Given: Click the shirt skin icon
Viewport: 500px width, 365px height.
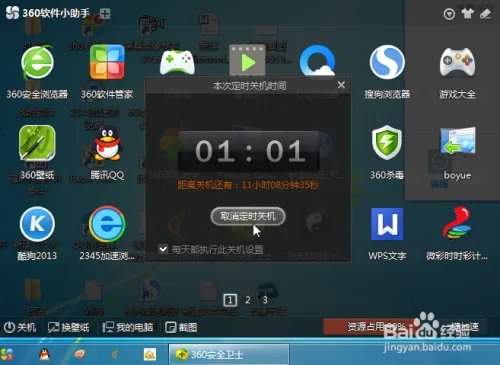Looking at the screenshot, I should 467,14.
